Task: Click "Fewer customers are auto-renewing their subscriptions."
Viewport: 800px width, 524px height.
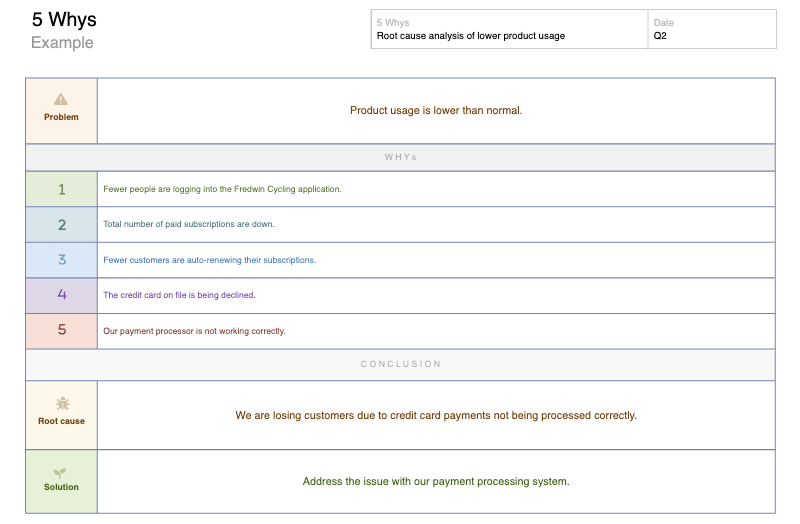Action: click(x=210, y=260)
